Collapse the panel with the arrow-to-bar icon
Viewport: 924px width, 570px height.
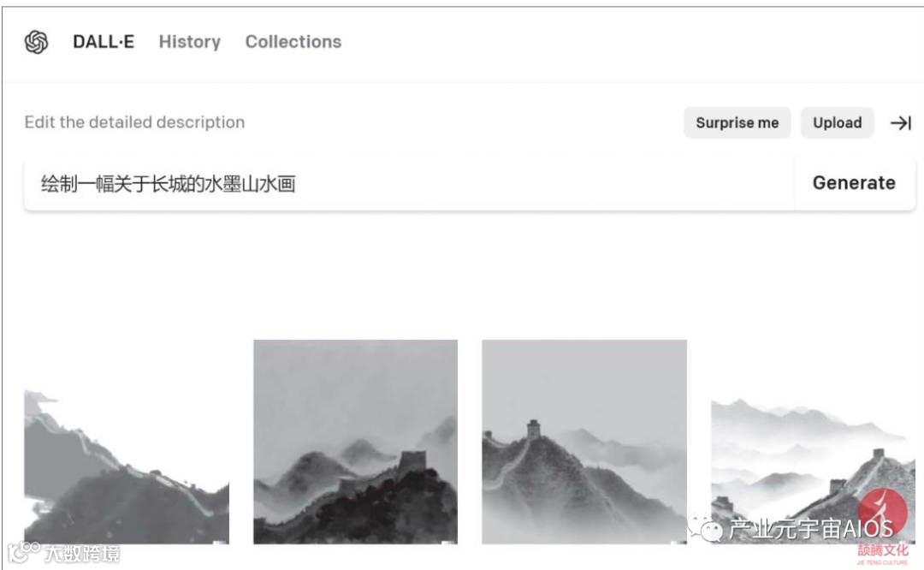point(900,122)
